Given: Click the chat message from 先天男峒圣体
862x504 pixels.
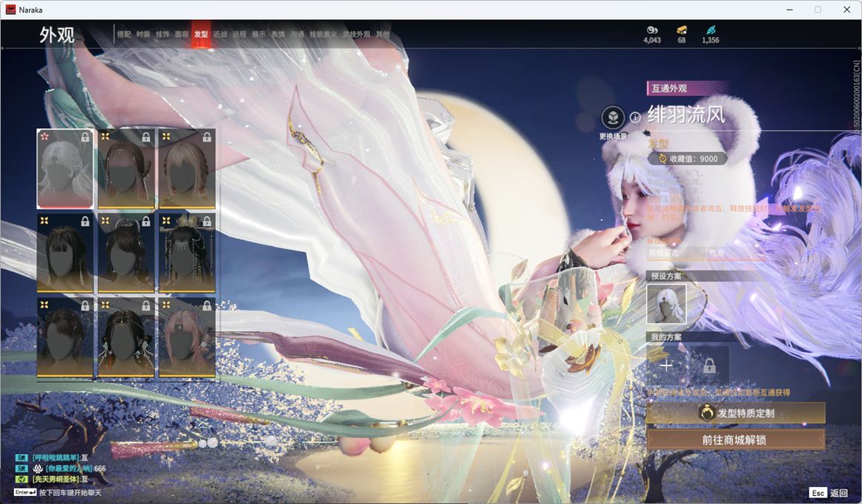Looking at the screenshot, I should (x=60, y=480).
